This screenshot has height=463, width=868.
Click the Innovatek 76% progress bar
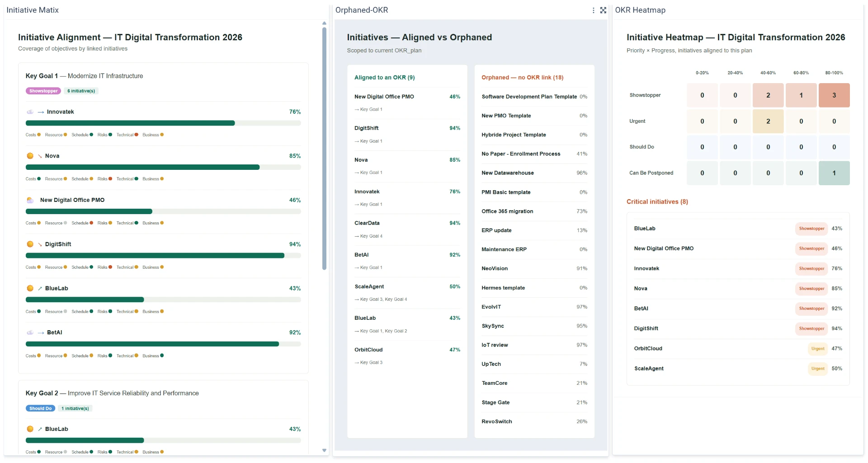point(163,123)
